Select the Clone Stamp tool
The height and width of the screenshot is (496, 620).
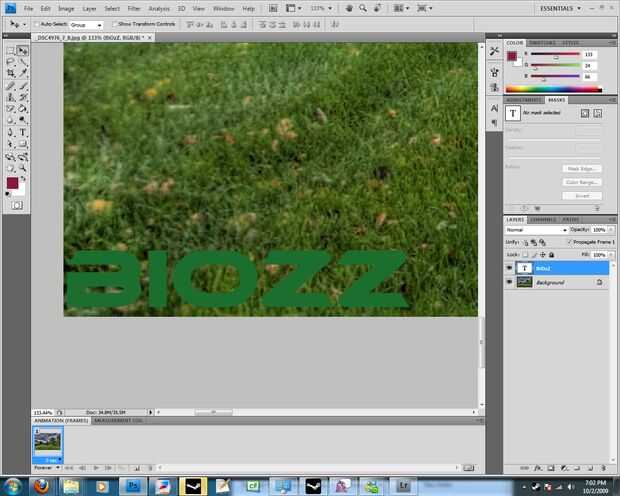click(x=11, y=97)
